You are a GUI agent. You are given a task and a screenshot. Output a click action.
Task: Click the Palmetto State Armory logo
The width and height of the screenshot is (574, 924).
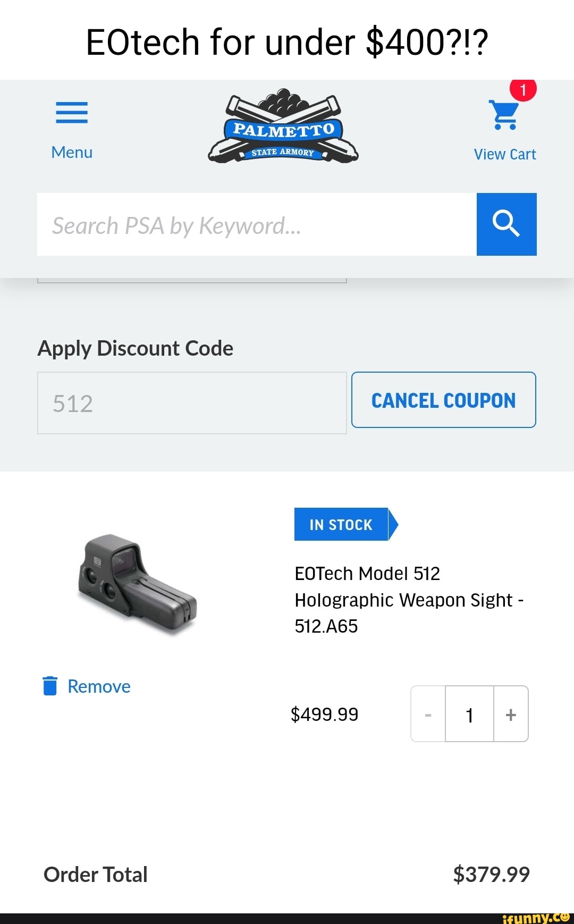(283, 127)
